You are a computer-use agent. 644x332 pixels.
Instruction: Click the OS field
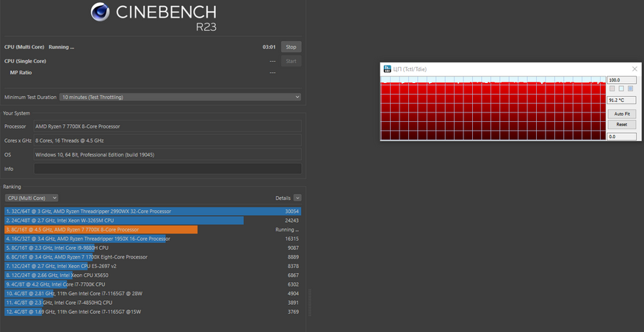click(x=167, y=154)
